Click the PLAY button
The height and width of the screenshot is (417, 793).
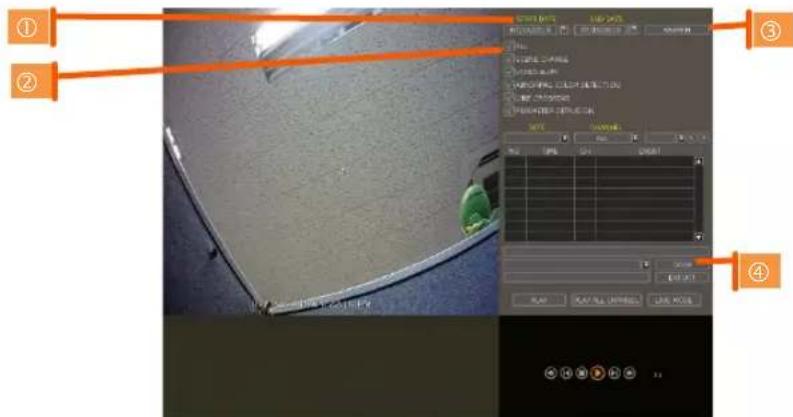click(539, 300)
